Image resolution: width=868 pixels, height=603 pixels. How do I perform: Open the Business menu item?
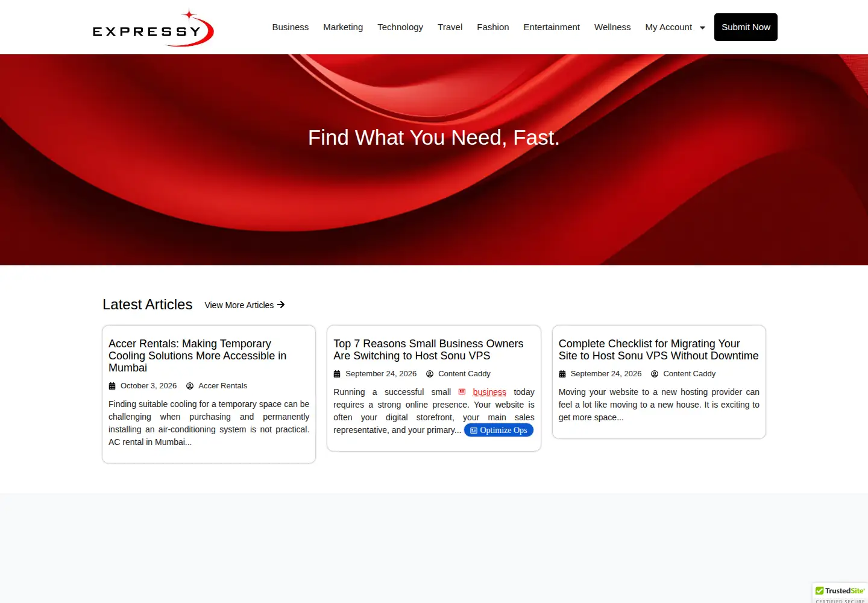[291, 27]
